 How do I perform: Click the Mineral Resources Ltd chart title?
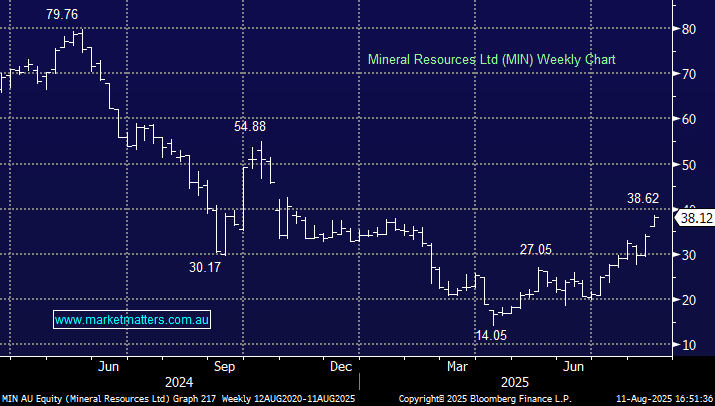click(x=492, y=59)
